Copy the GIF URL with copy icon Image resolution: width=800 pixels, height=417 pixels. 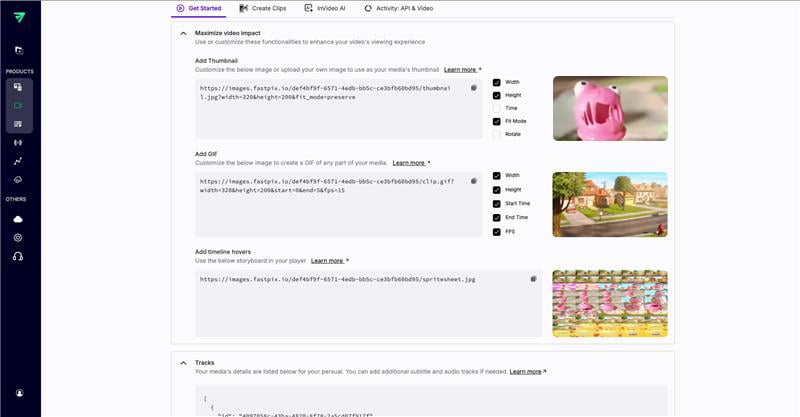coord(473,181)
